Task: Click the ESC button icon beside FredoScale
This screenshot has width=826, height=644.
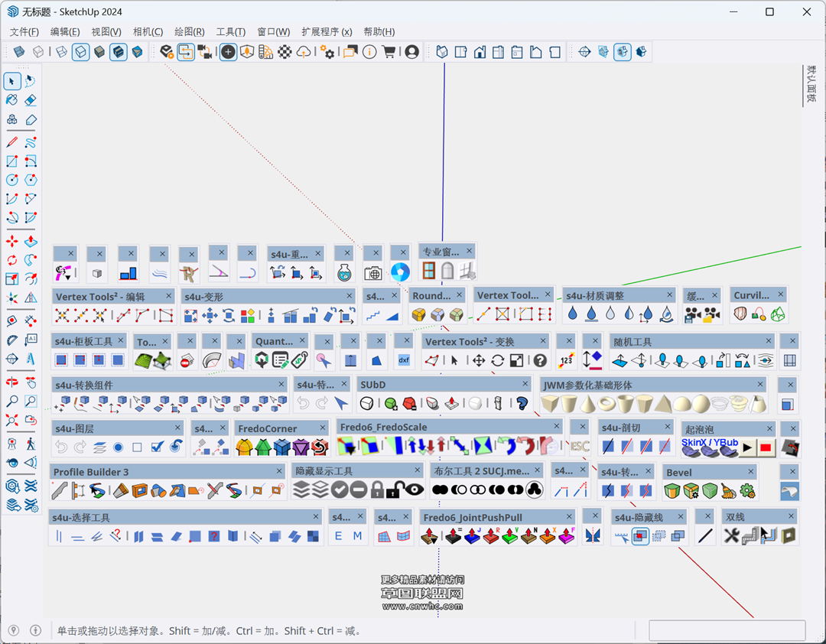Action: (580, 447)
